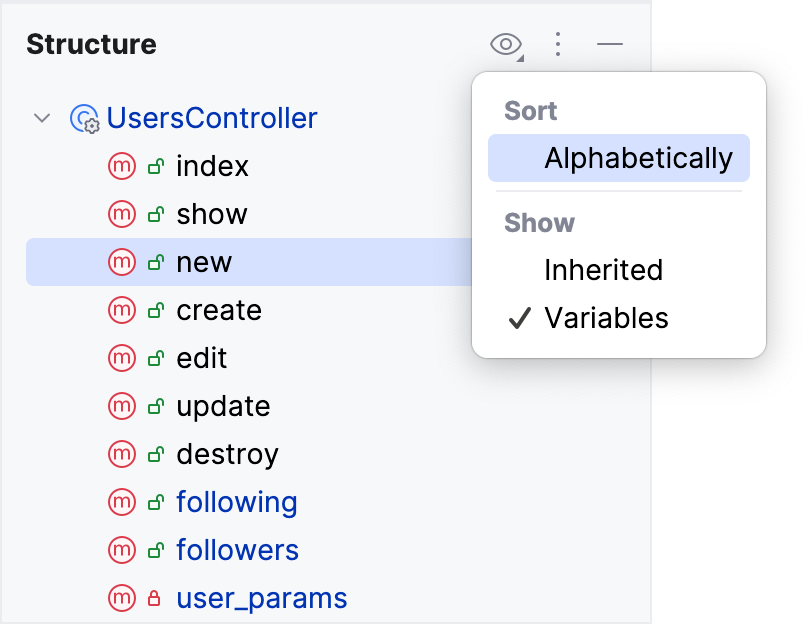Click the method icon beside create
This screenshot has height=624, width=812.
123,310
